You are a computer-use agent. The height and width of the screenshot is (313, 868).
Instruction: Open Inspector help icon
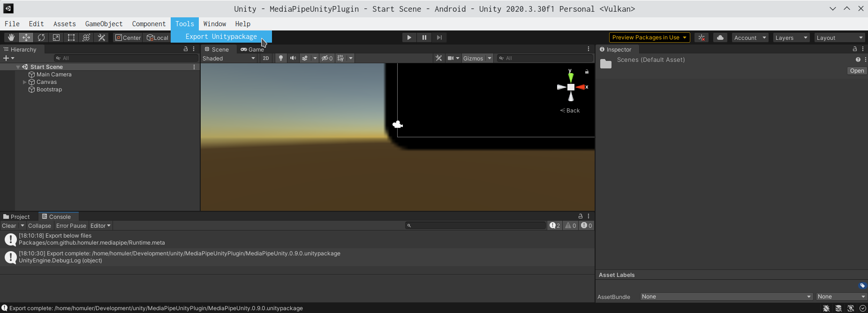[x=858, y=60]
